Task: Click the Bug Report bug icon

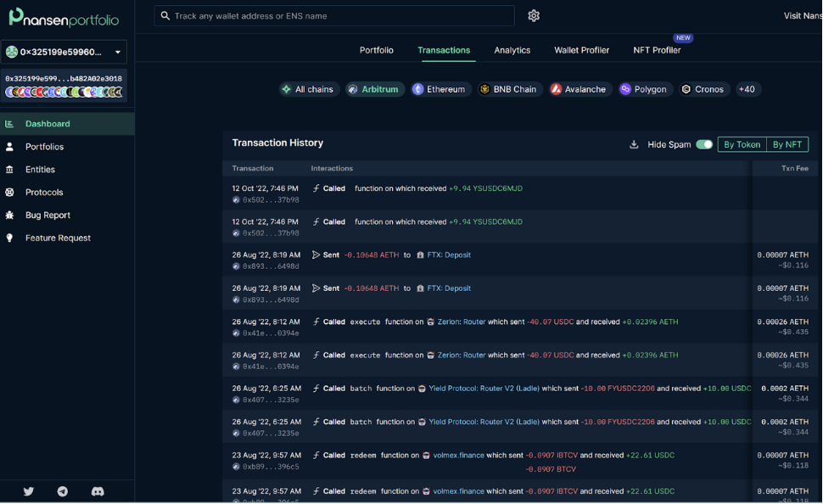Action: coord(9,216)
